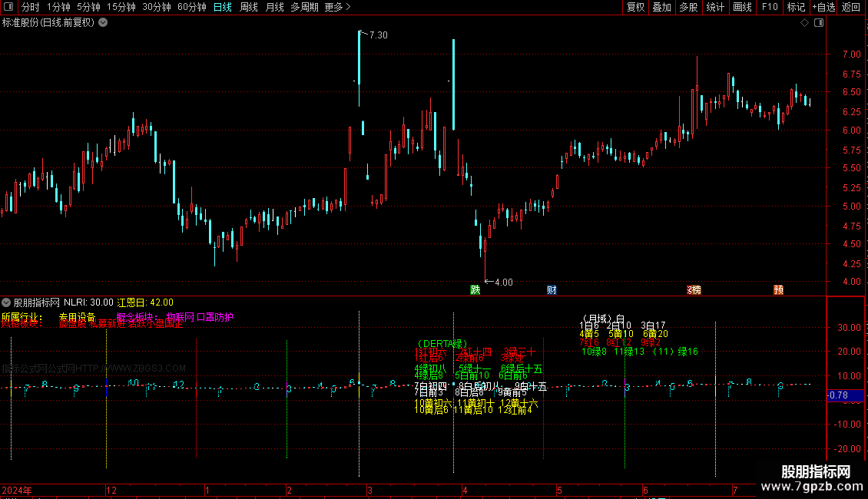
Task: Click the 4.00 low price label
Action: [503, 283]
